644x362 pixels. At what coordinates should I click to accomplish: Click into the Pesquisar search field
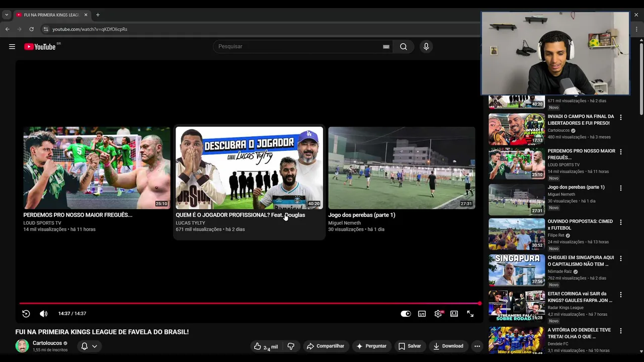tap(299, 47)
